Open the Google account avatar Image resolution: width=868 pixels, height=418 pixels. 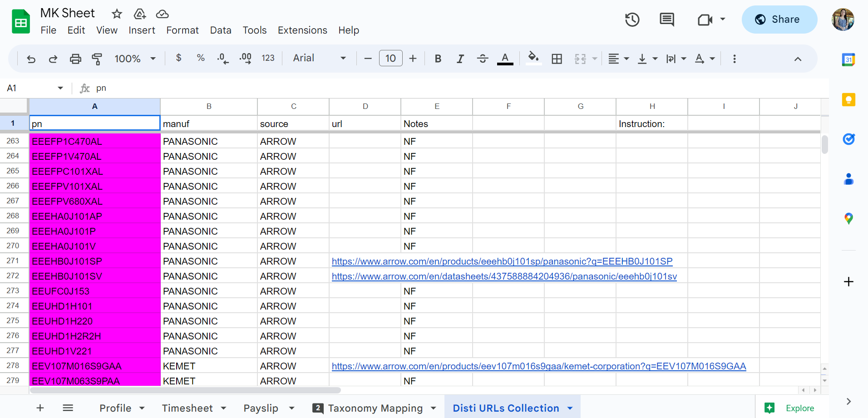[x=843, y=20]
